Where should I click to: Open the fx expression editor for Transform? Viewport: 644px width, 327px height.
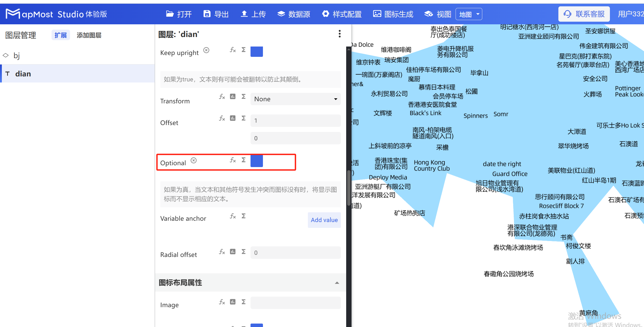[222, 97]
